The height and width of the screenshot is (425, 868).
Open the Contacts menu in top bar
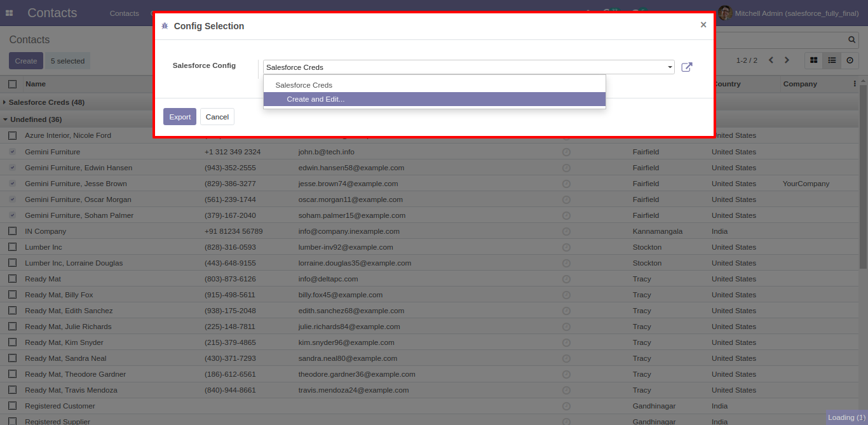pyautogui.click(x=124, y=13)
